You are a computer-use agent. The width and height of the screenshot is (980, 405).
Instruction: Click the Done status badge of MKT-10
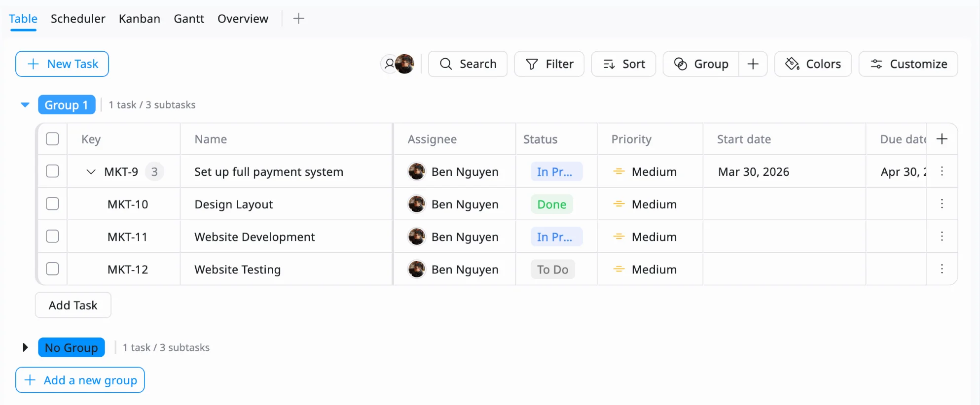tap(551, 204)
